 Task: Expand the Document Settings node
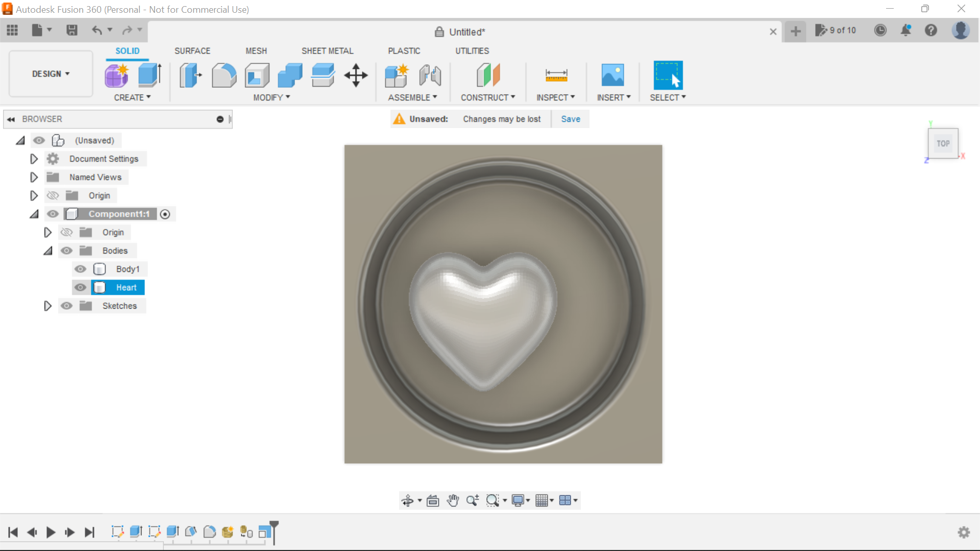point(34,159)
